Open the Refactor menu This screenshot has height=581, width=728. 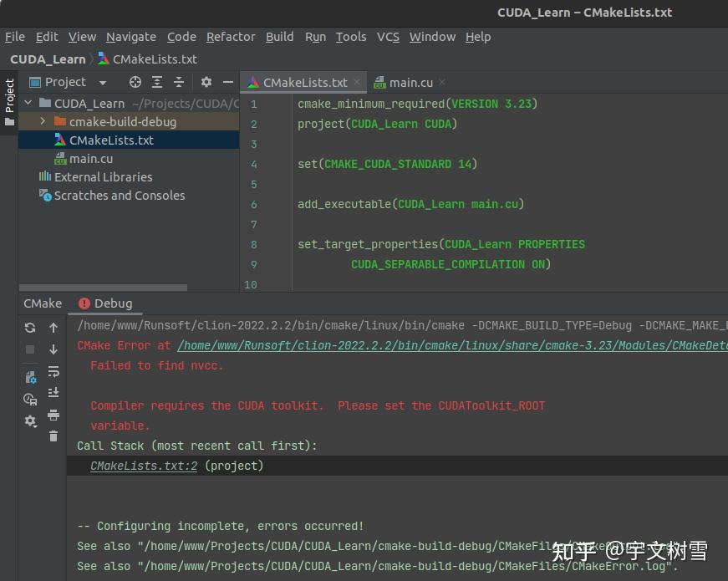coord(231,37)
